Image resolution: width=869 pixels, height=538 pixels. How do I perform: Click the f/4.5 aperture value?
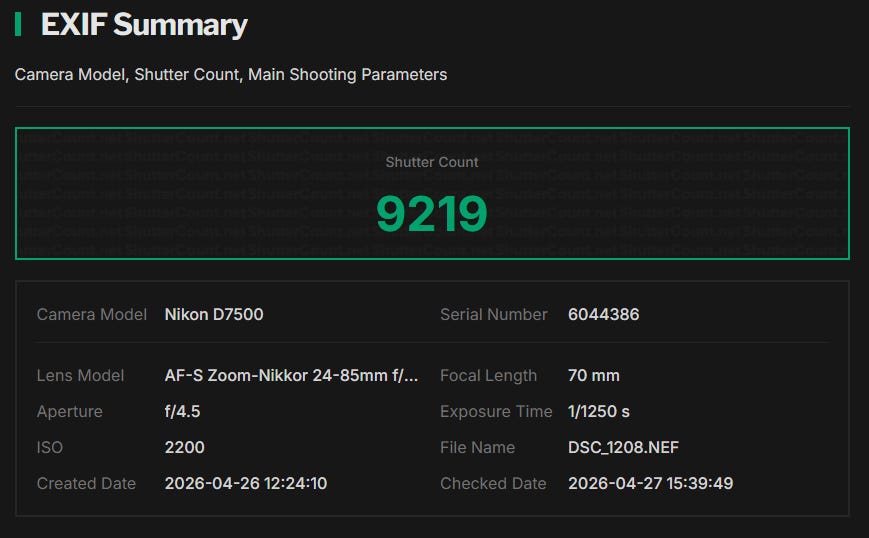[x=183, y=412]
